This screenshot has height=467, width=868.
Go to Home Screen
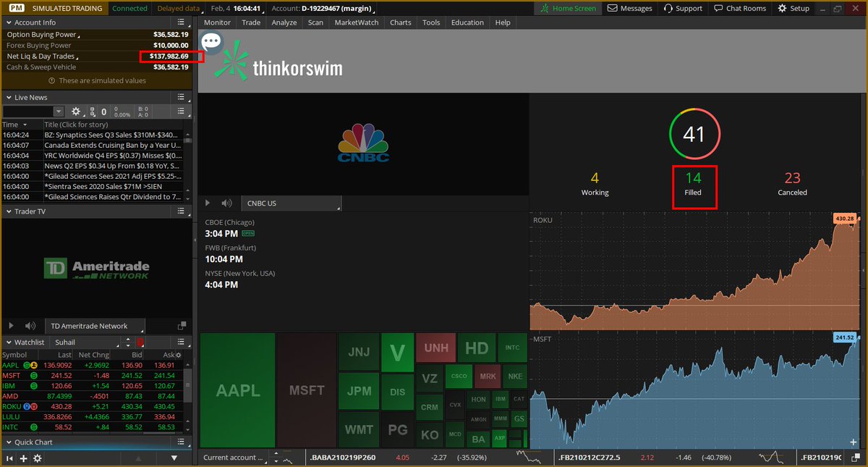[569, 8]
